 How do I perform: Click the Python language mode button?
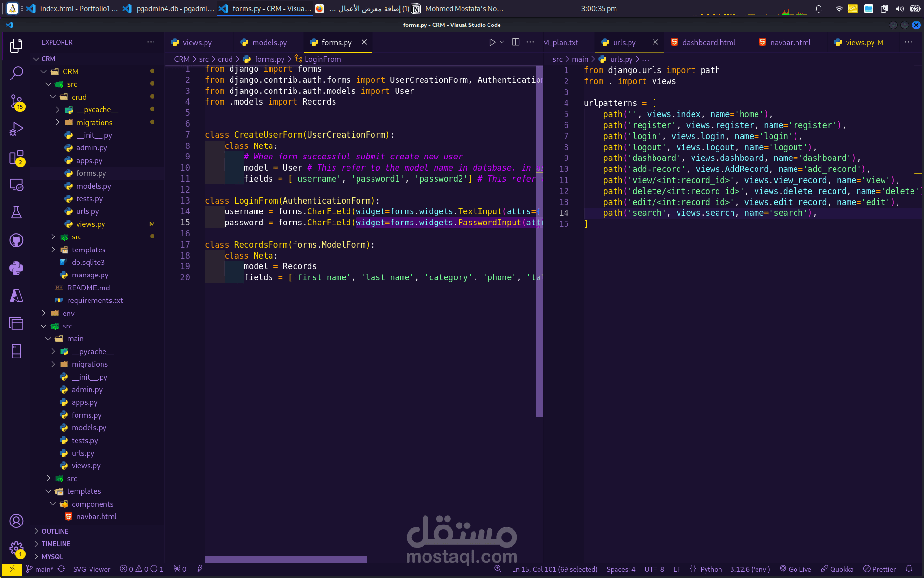[x=710, y=569]
